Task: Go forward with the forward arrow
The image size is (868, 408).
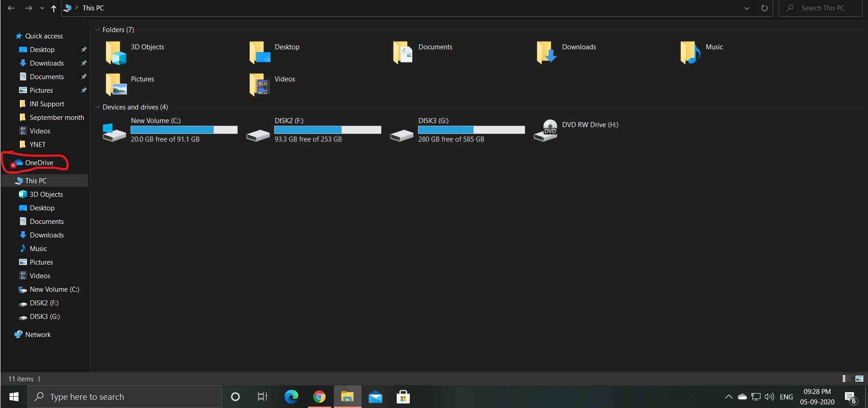Action: pyautogui.click(x=28, y=8)
